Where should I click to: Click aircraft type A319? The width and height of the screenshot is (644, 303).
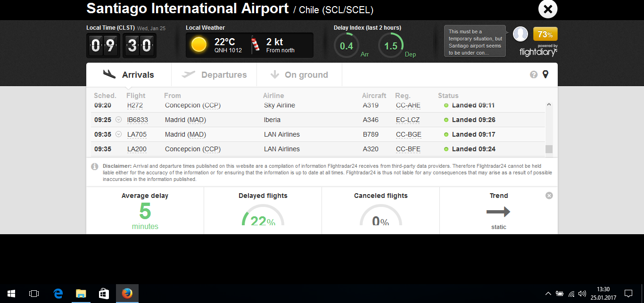[x=371, y=105]
